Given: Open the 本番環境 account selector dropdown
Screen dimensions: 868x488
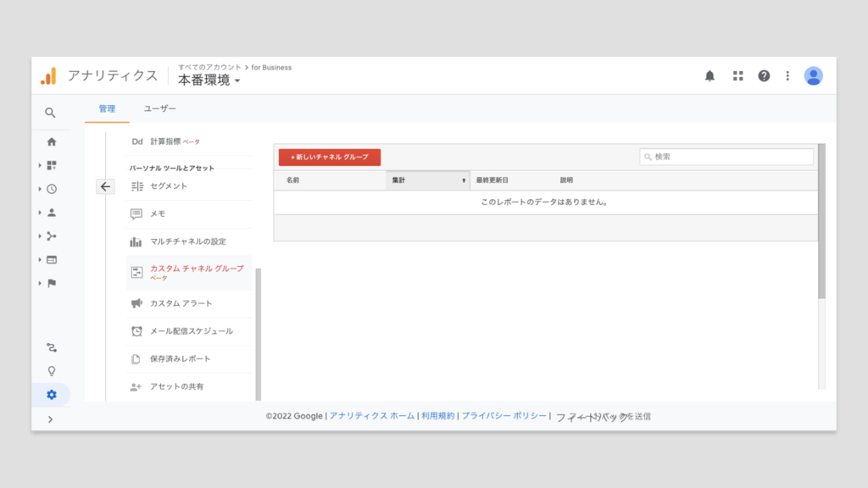Looking at the screenshot, I should [209, 80].
